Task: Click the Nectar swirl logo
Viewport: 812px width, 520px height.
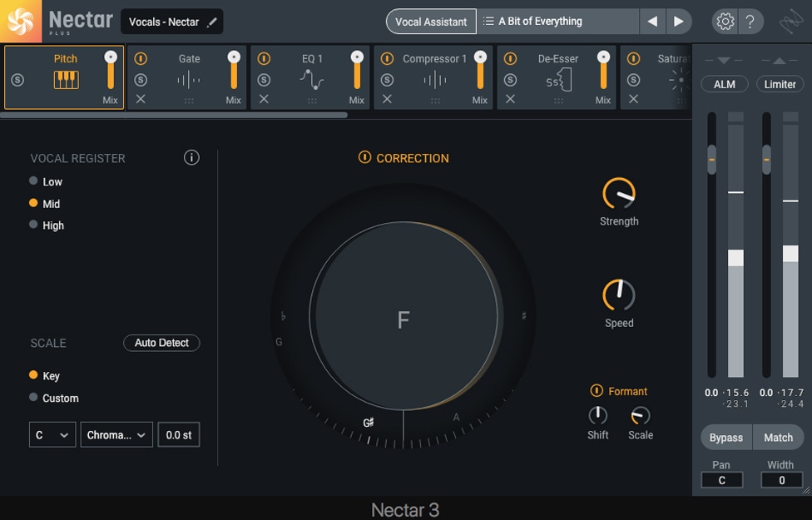Action: [x=21, y=22]
